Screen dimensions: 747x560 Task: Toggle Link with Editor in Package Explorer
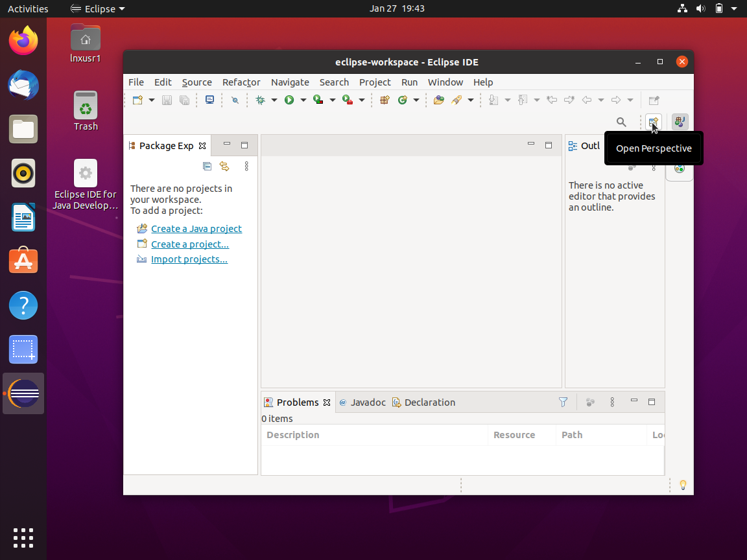(x=224, y=167)
